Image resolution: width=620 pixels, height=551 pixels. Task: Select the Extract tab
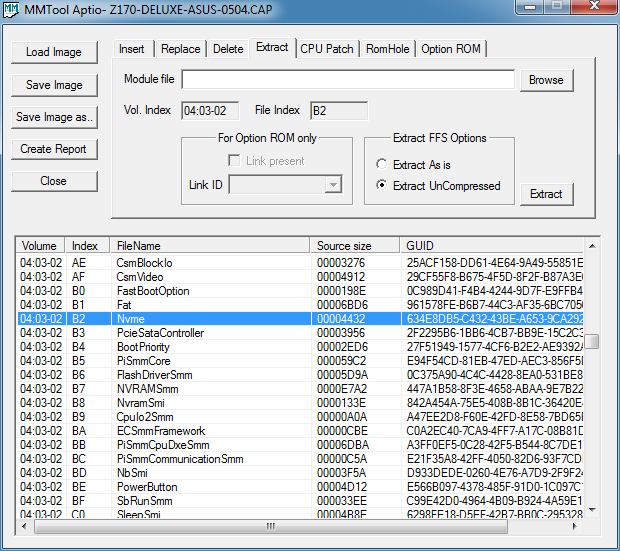coord(272,47)
